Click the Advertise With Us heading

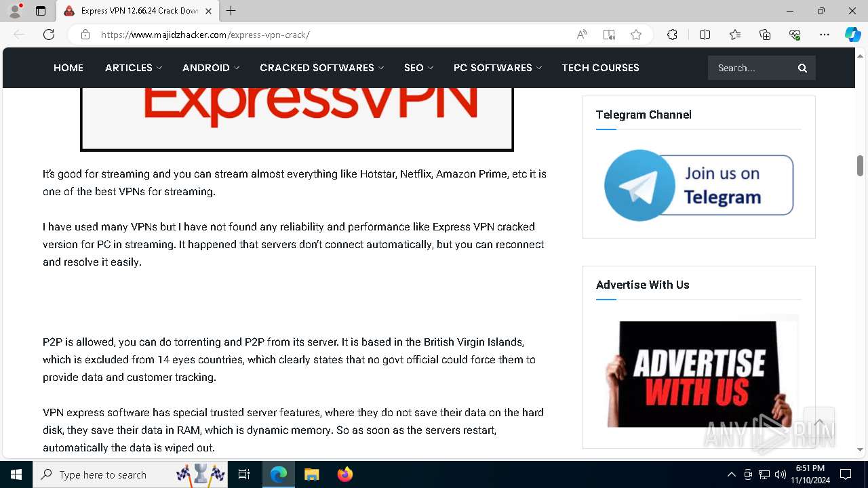click(x=642, y=285)
